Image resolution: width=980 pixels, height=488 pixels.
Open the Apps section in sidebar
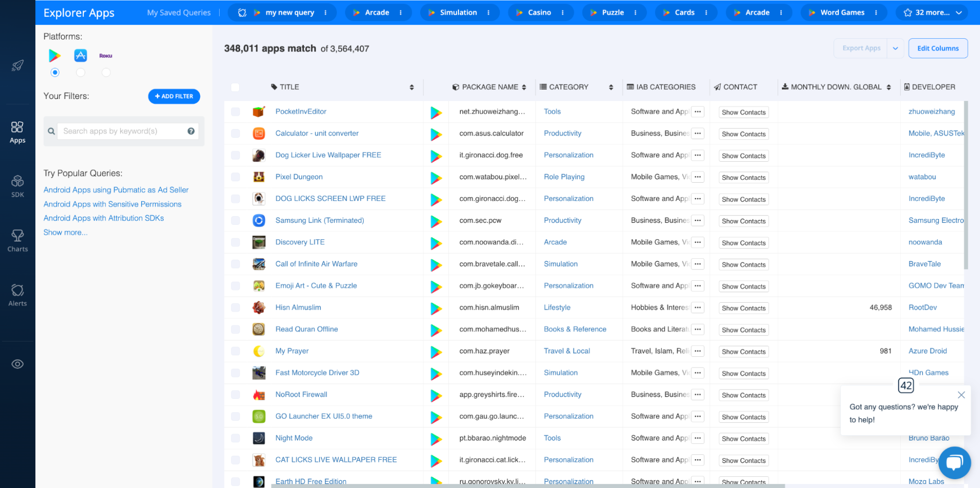pos(18,132)
